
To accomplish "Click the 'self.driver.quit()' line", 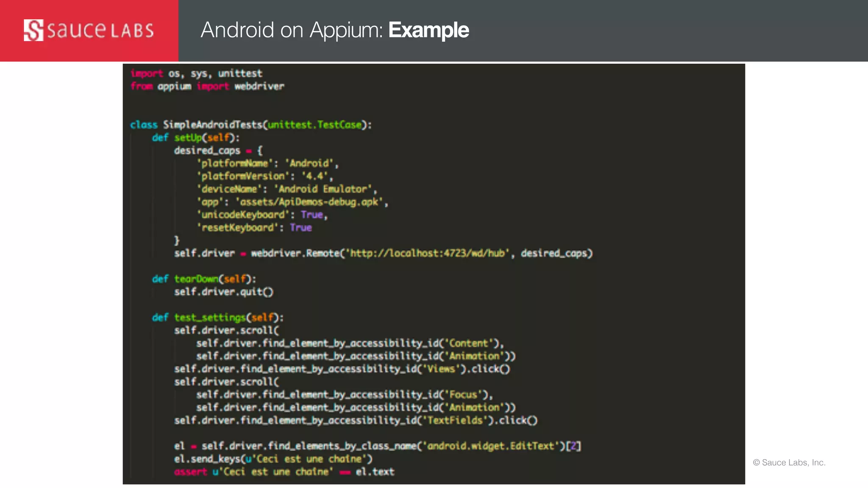I will (224, 292).
